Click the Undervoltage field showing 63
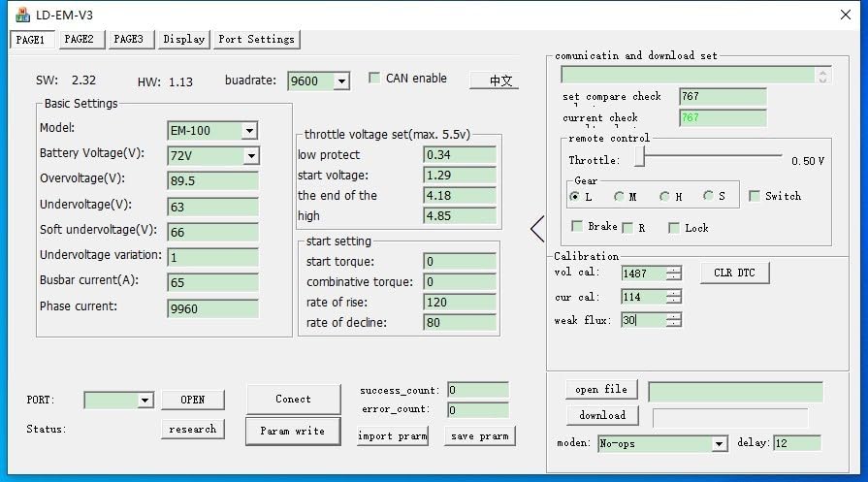The height and width of the screenshot is (482, 868). point(212,207)
